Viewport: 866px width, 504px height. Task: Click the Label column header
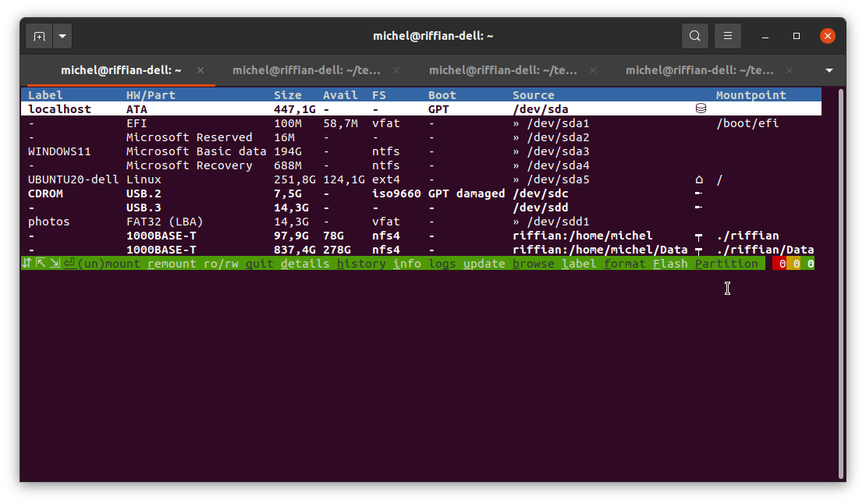(x=45, y=95)
